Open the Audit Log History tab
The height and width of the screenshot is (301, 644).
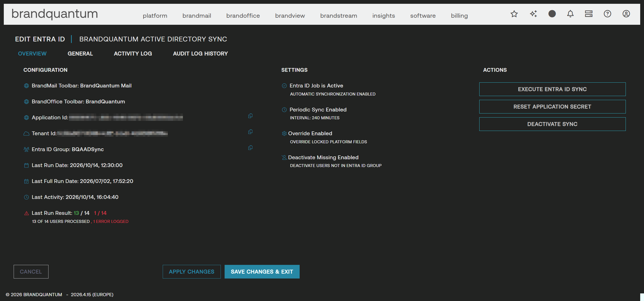click(200, 54)
